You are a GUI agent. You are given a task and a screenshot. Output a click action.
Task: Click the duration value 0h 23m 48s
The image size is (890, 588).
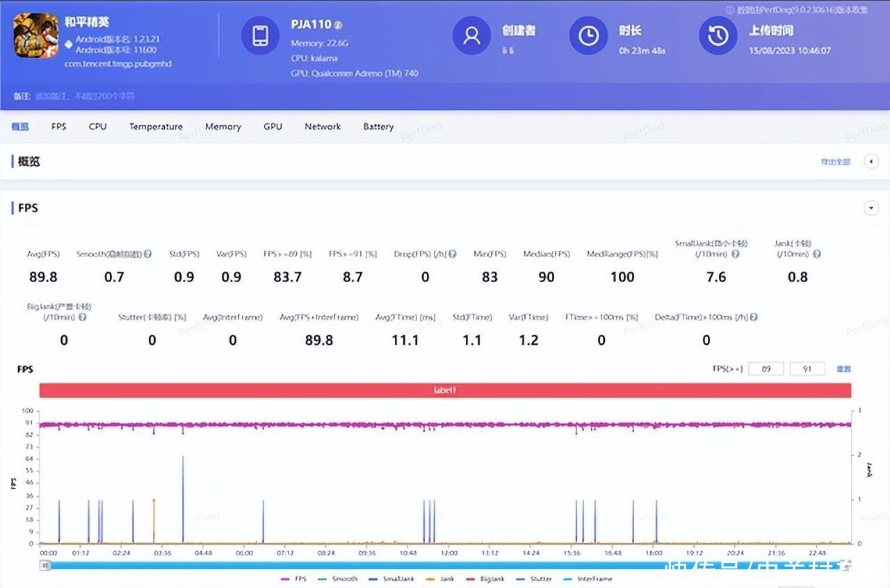click(x=642, y=51)
